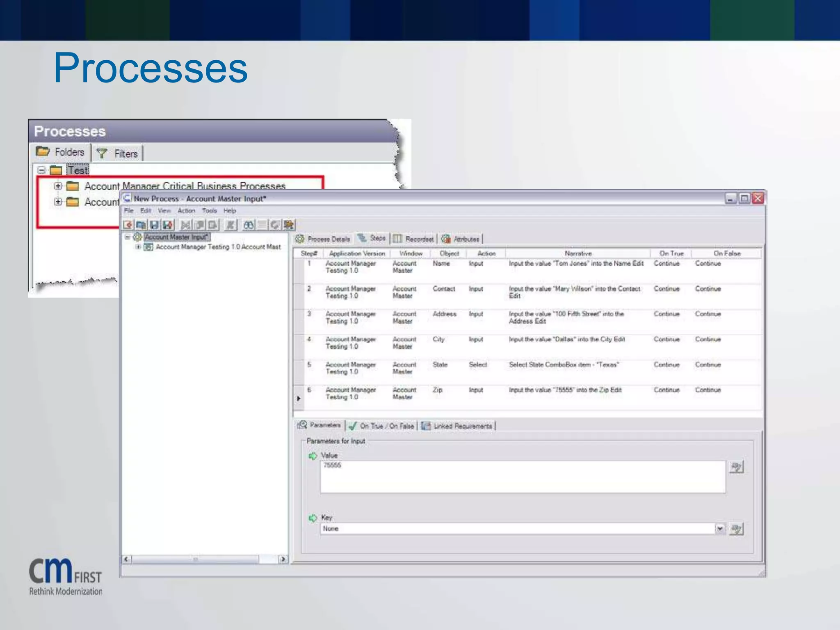Click the builder icon right of Key dropdown
840x630 pixels.
click(736, 529)
